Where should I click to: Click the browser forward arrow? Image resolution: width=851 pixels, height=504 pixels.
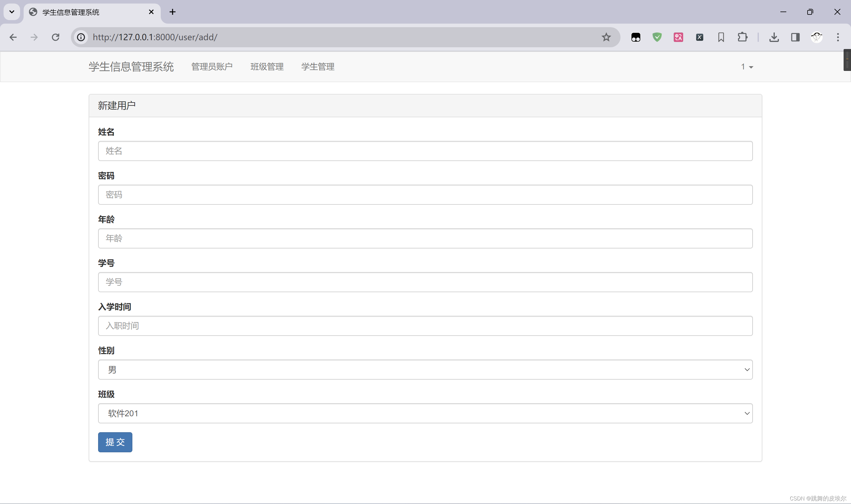pos(34,37)
